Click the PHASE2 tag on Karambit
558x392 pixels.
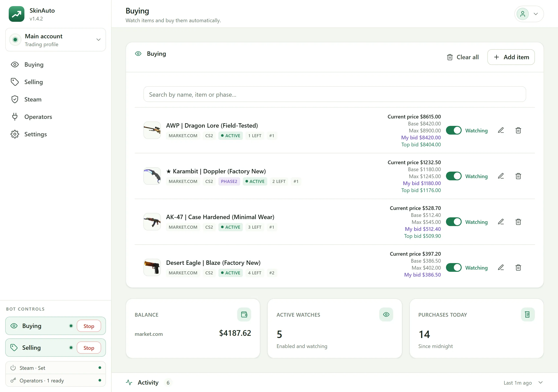click(229, 181)
